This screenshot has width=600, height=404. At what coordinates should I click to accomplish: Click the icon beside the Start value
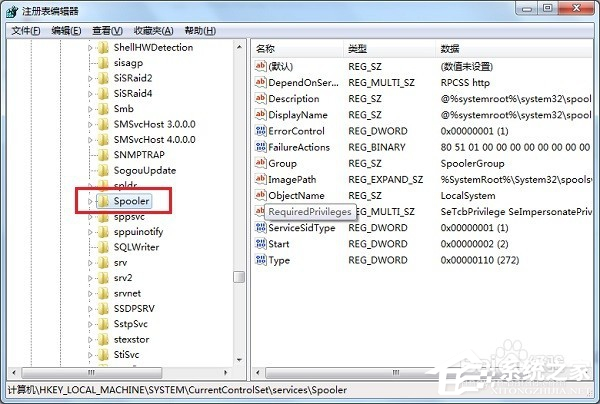pos(261,244)
